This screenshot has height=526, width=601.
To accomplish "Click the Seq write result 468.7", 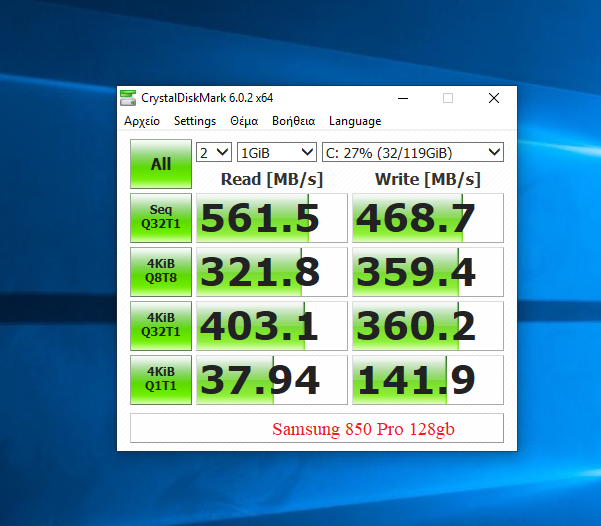I will pos(428,218).
